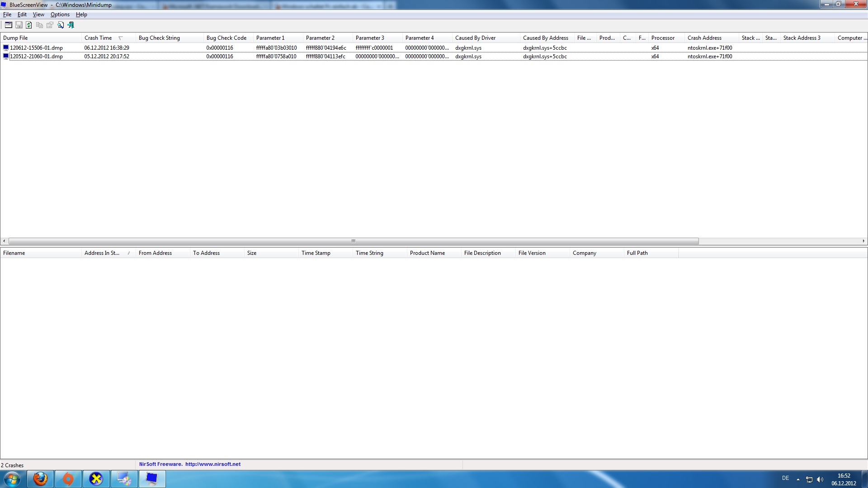Click the right scroll arrow
This screenshot has width=868, height=488.
[x=863, y=241]
